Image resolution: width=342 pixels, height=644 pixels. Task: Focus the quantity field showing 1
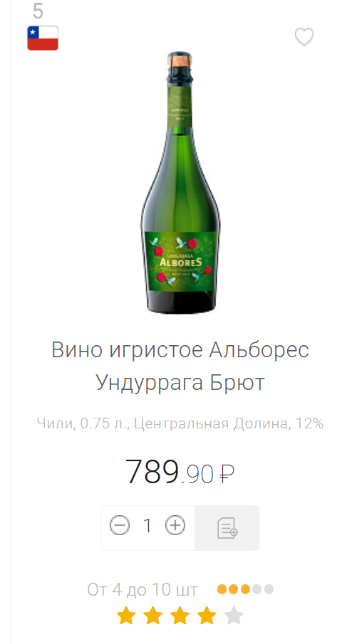(x=147, y=526)
